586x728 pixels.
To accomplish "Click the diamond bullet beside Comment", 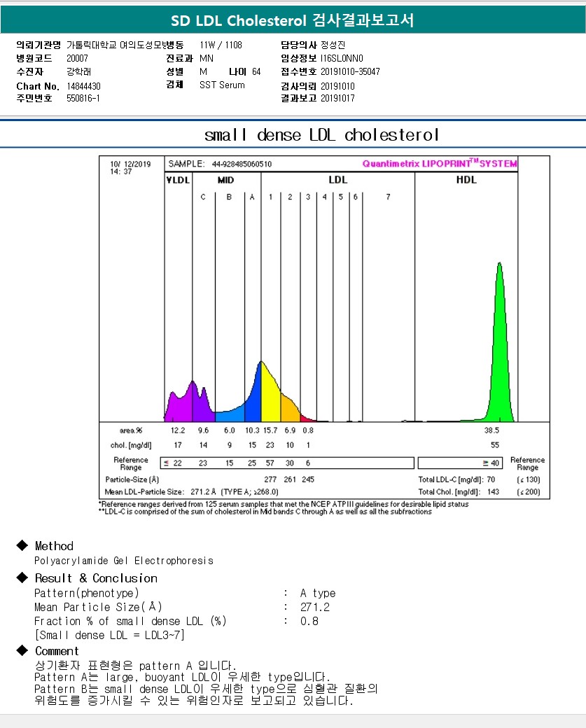I will click(22, 651).
